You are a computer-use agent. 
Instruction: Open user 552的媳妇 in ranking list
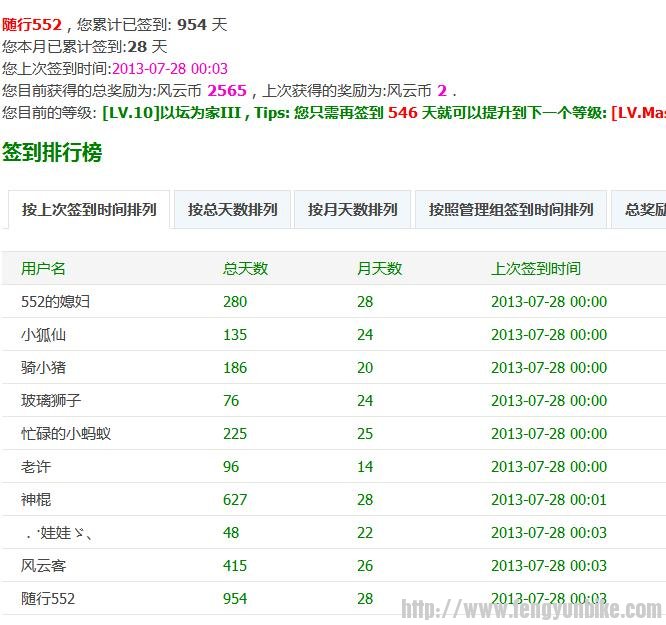click(55, 301)
